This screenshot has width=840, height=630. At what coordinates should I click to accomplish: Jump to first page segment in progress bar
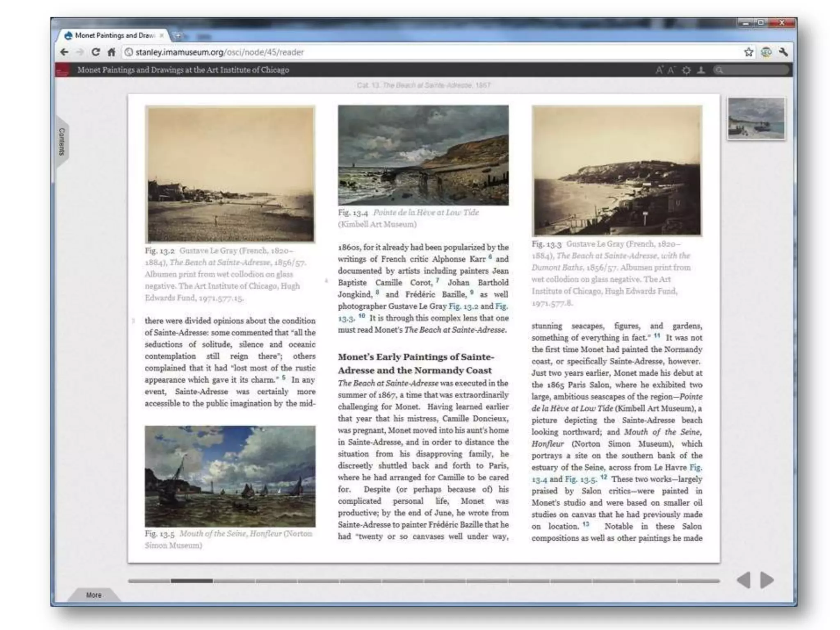pyautogui.click(x=149, y=581)
